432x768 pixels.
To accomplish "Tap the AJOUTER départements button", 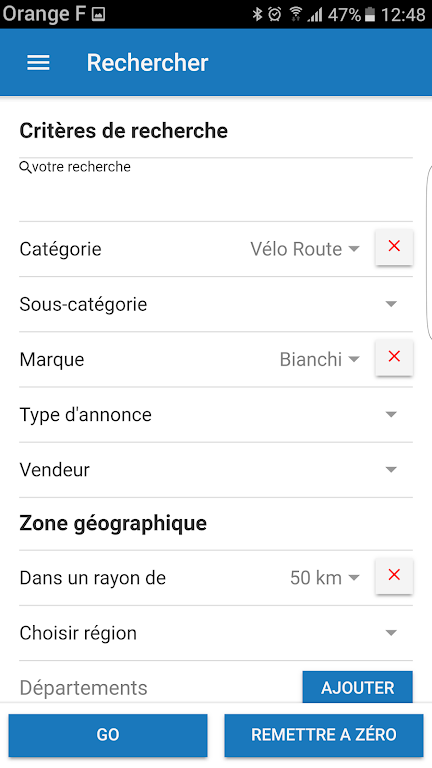I will click(358, 687).
